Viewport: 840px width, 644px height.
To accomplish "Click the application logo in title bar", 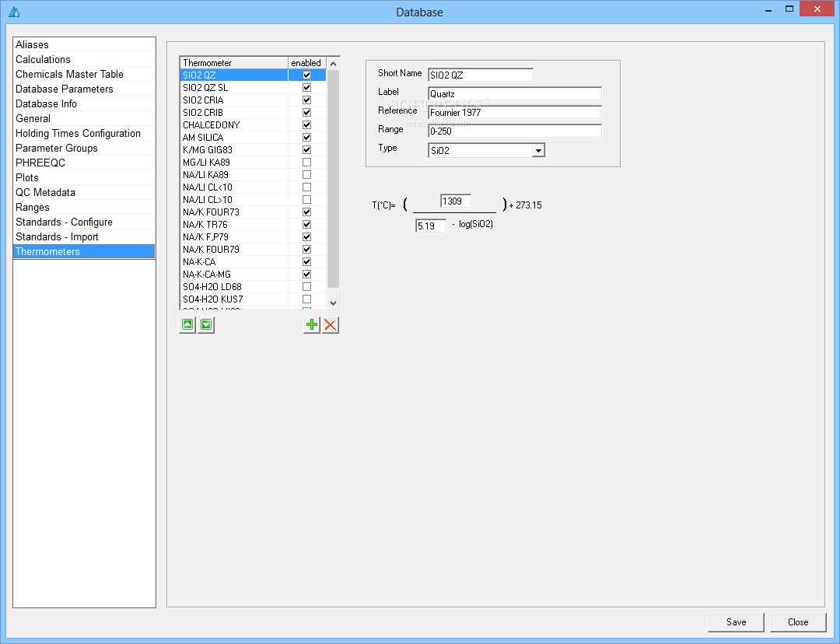I will click(15, 12).
